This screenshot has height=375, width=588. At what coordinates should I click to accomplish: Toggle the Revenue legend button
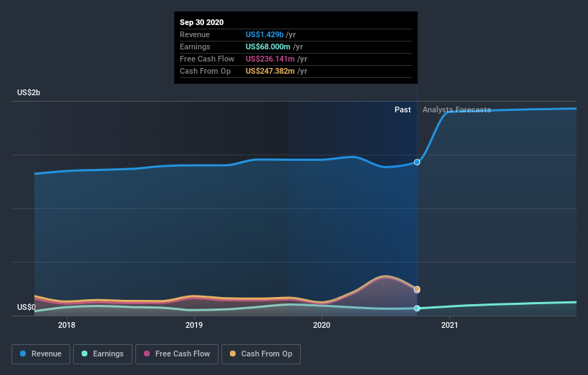tap(41, 354)
